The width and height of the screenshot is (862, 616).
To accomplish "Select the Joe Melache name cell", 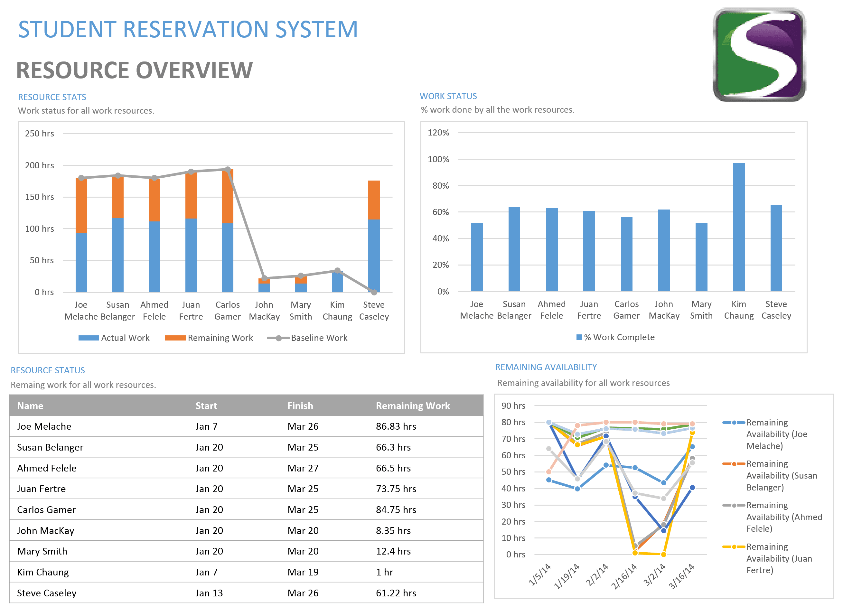I will (x=44, y=426).
